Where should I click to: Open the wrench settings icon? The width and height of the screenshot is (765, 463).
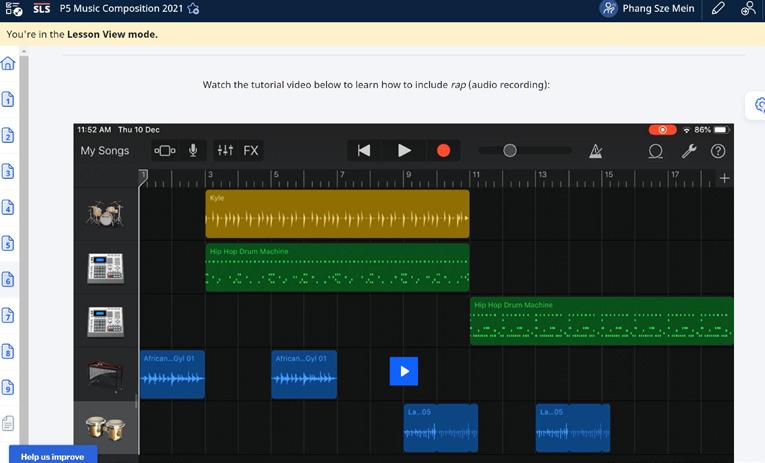click(688, 151)
